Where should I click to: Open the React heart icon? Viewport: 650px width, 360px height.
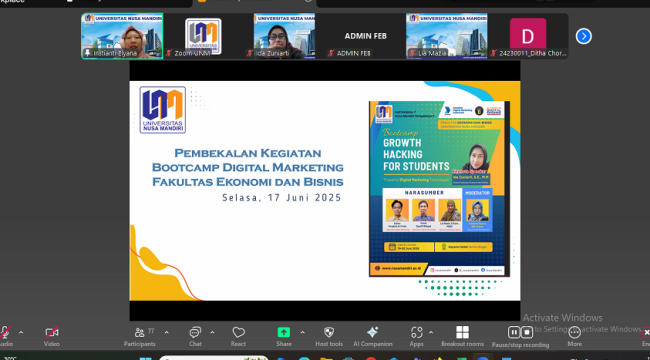pos(238,332)
